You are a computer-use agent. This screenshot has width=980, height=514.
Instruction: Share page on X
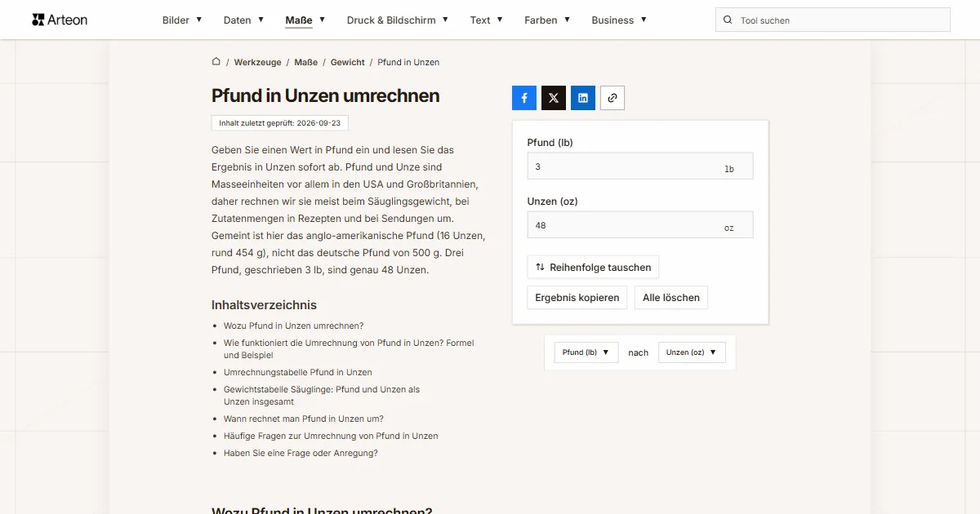pyautogui.click(x=554, y=98)
